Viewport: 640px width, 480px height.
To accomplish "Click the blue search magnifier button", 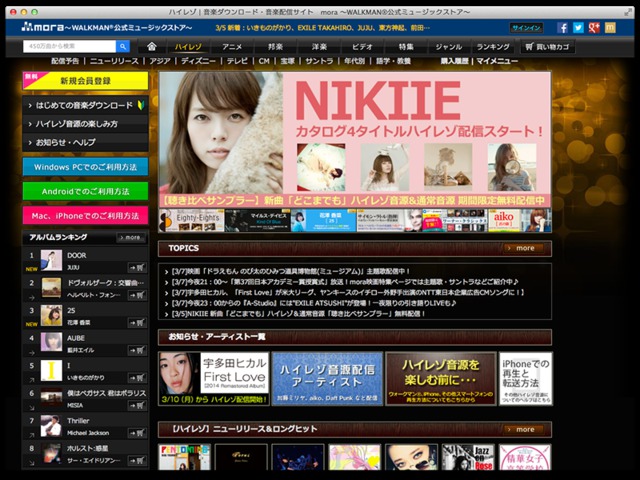I will (123, 46).
